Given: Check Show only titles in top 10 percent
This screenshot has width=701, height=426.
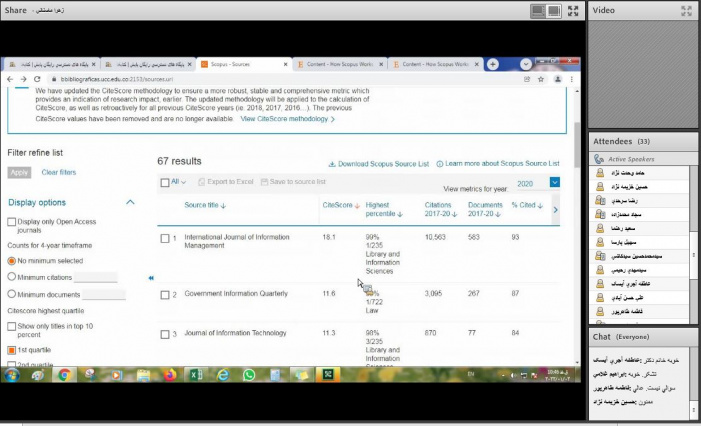Looking at the screenshot, I should (x=12, y=326).
